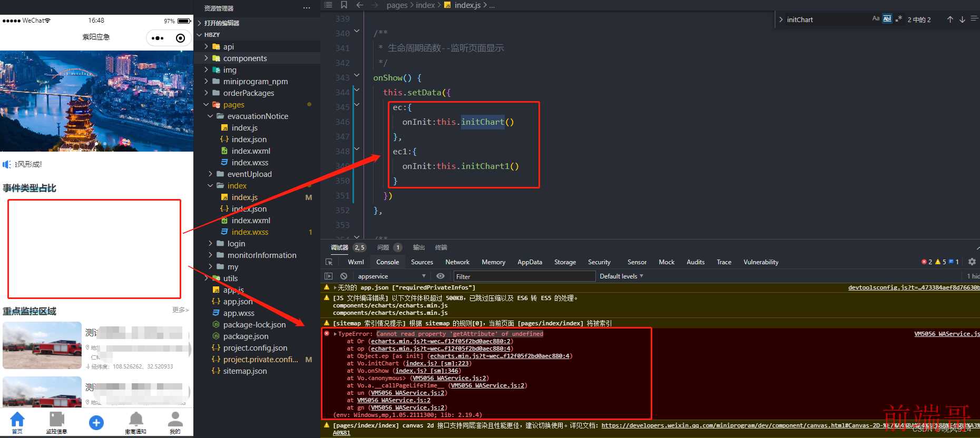This screenshot has height=438, width=980.
Task: Open the DevTools settings gear
Action: (972, 262)
